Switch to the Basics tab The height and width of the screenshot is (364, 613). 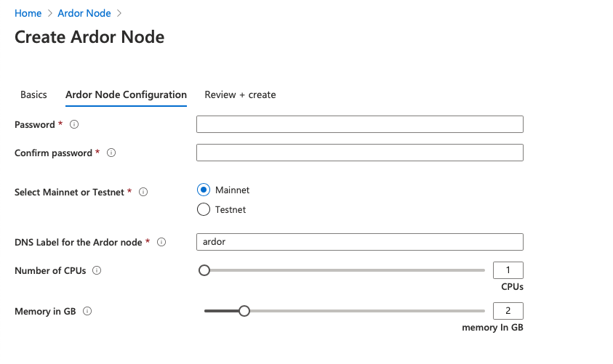click(x=33, y=95)
